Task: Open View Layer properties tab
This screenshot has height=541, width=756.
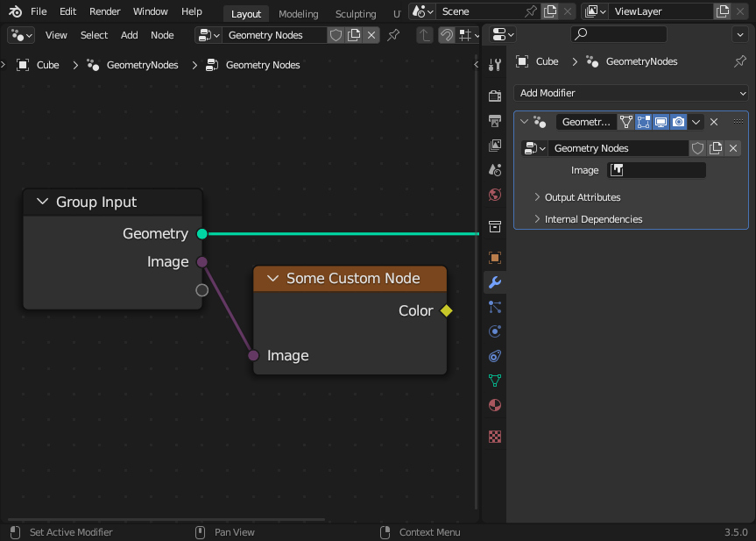Action: [495, 146]
